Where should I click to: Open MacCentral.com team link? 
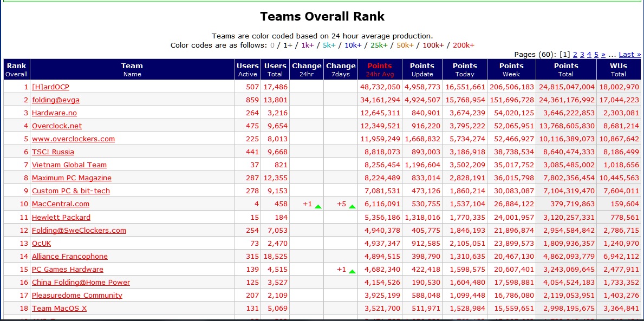(x=60, y=204)
